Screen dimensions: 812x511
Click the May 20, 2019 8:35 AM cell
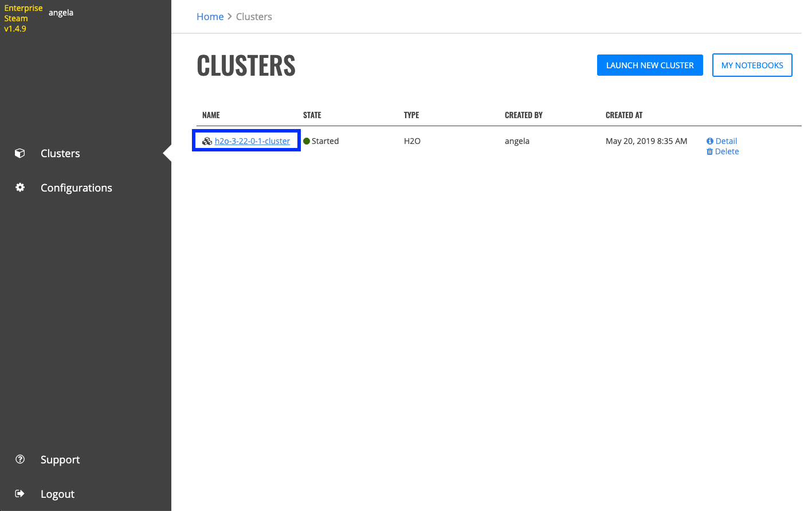[646, 141]
